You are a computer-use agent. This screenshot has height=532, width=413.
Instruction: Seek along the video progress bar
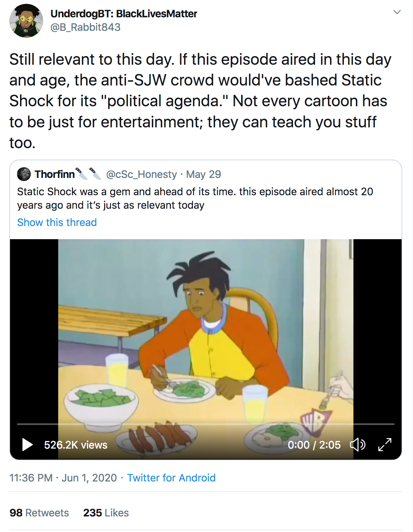coord(206,424)
